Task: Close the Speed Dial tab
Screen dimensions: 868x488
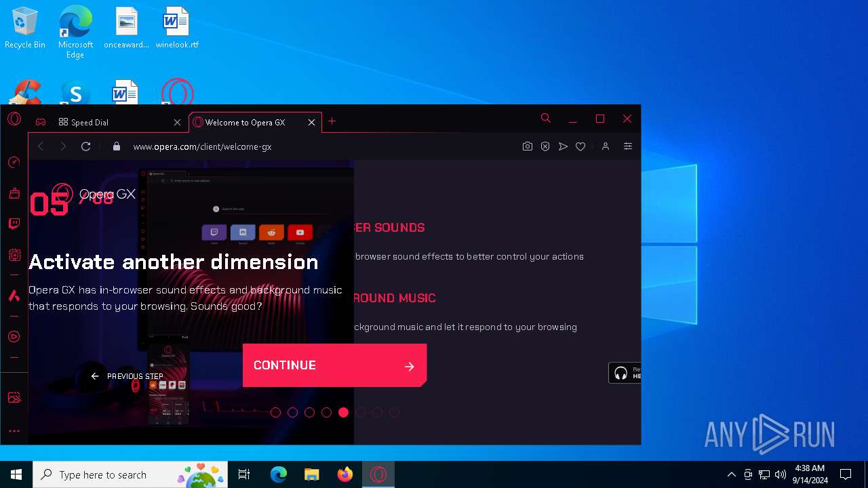Action: (177, 122)
